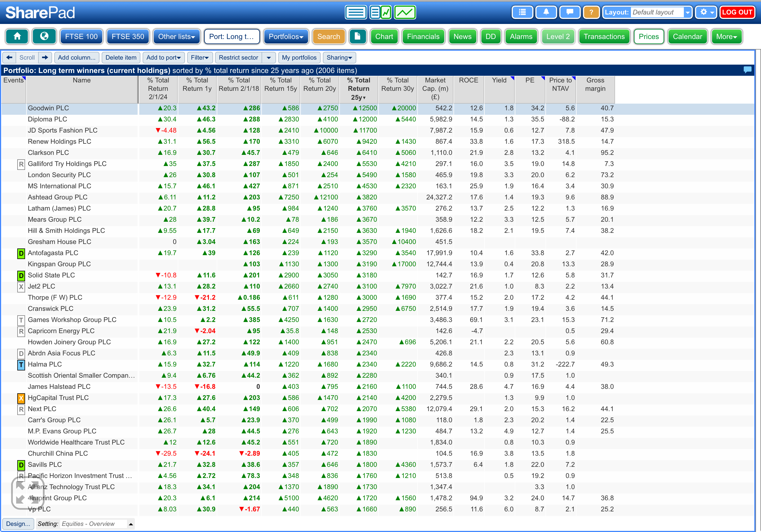Open the globe markets icon

click(44, 36)
